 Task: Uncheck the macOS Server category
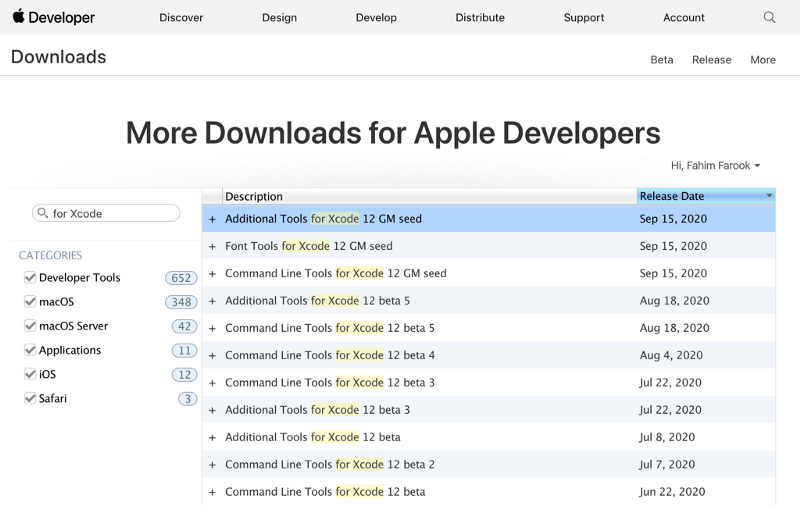[x=30, y=325]
